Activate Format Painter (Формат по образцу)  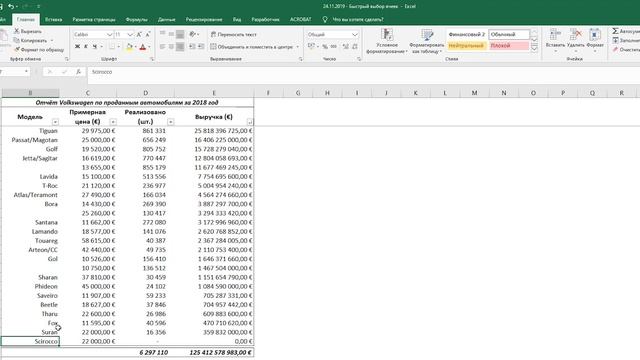(39, 49)
